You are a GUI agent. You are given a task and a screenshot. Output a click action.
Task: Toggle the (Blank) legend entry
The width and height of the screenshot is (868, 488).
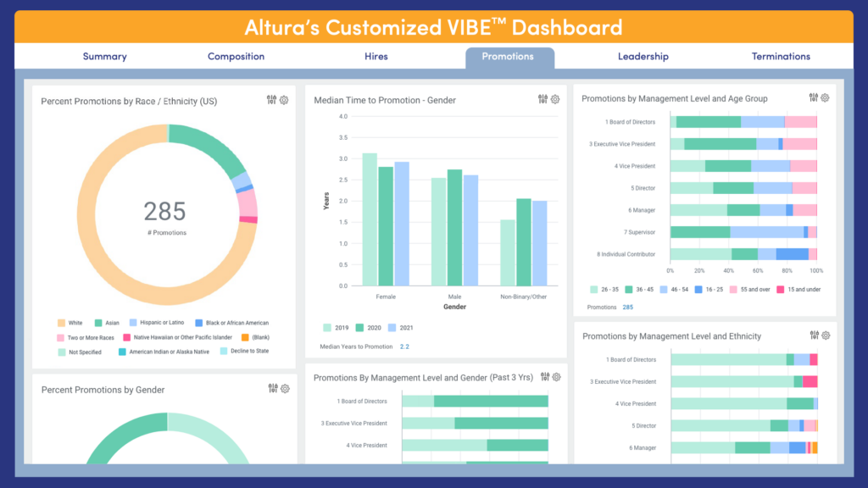tap(255, 337)
